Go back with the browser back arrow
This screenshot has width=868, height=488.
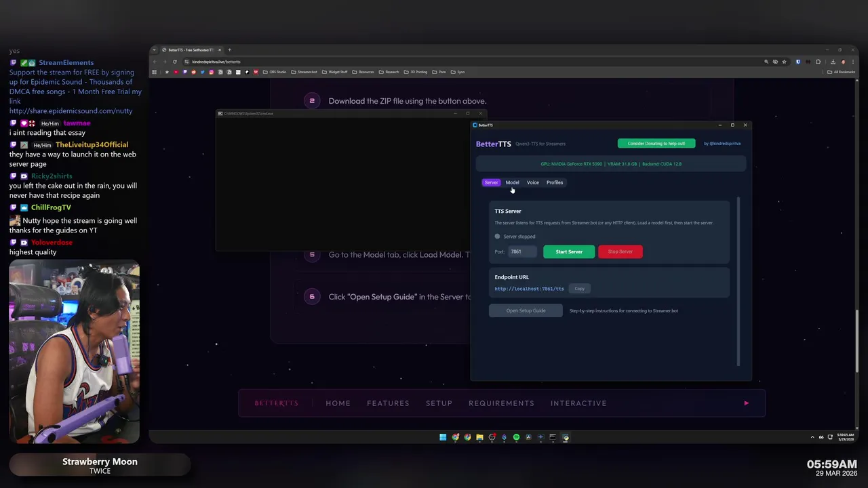155,62
